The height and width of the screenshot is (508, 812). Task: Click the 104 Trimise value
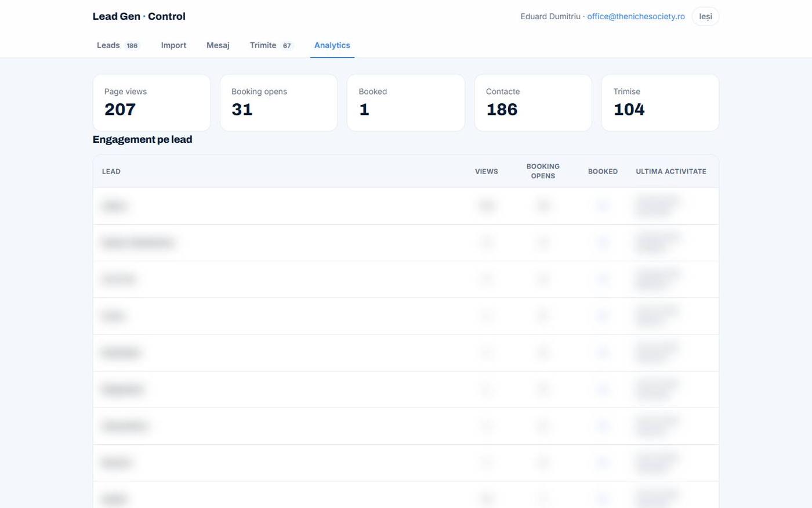[629, 109]
